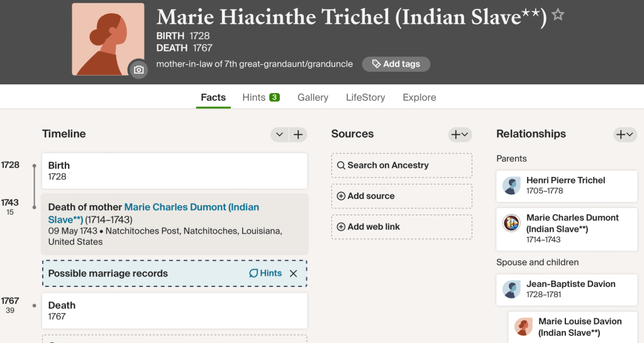Switch to the Hints tab
644x343 pixels.
260,98
